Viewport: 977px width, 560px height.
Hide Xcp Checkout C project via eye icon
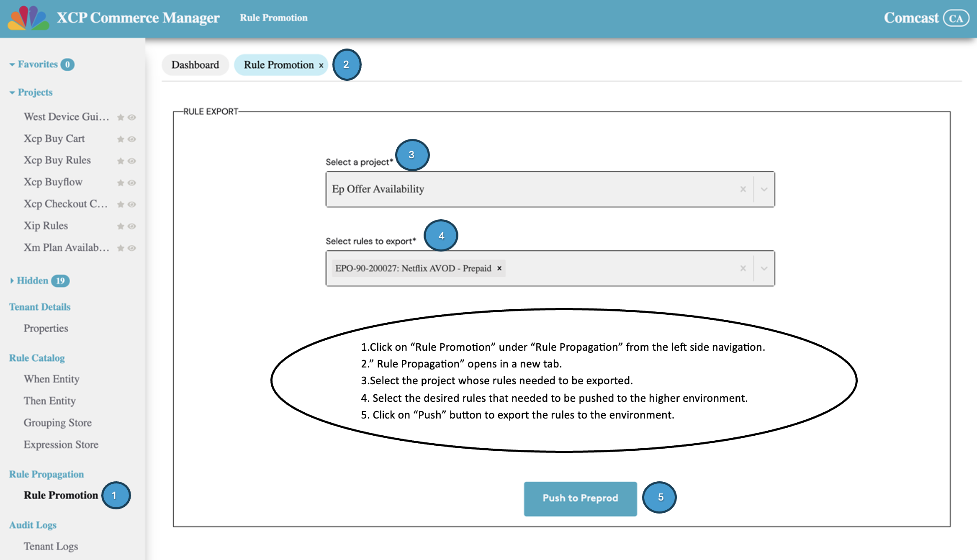132,204
